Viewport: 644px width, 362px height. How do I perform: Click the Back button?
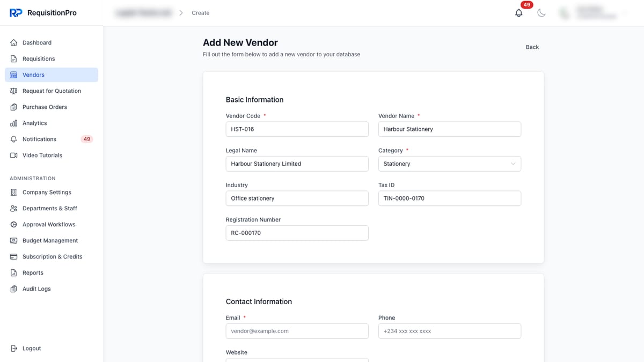click(x=532, y=47)
